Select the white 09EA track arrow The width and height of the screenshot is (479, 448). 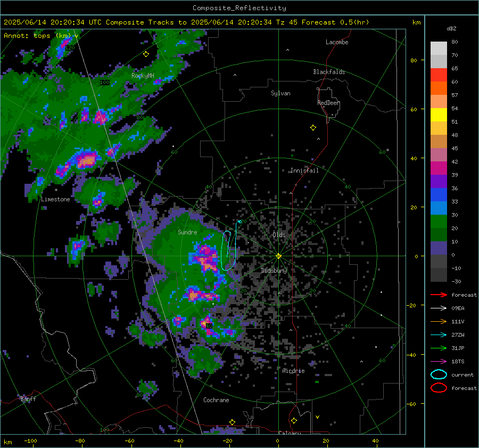(439, 308)
